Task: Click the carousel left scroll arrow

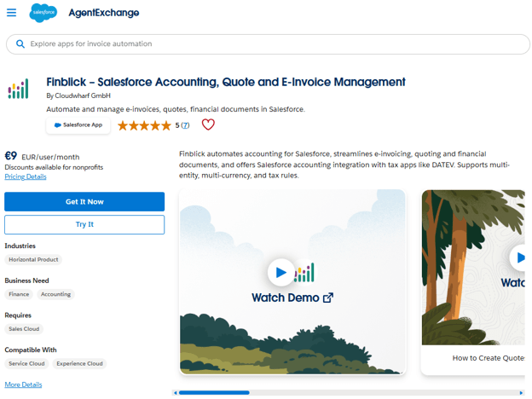Action: coord(175,393)
